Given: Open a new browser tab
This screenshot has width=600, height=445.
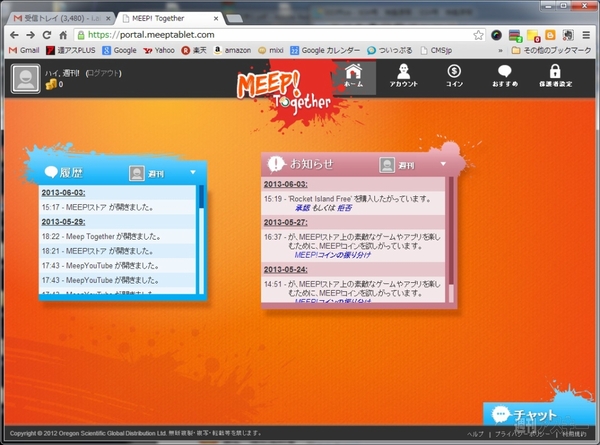Looking at the screenshot, I should [x=234, y=18].
